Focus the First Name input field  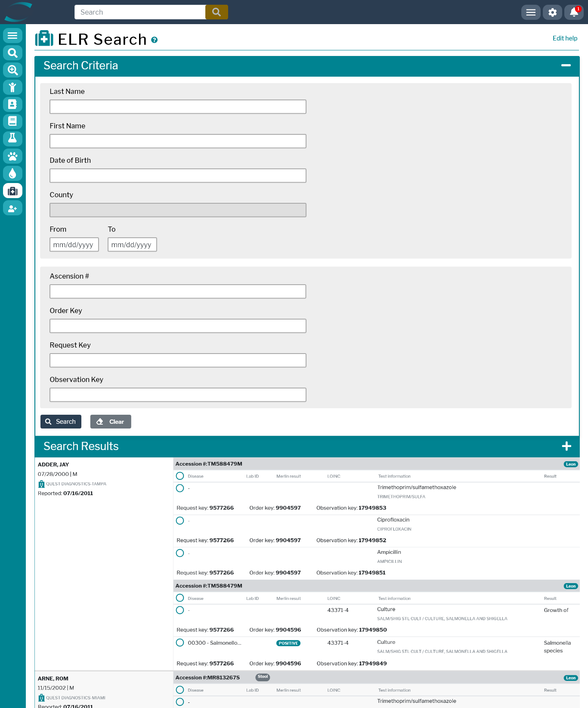click(178, 141)
